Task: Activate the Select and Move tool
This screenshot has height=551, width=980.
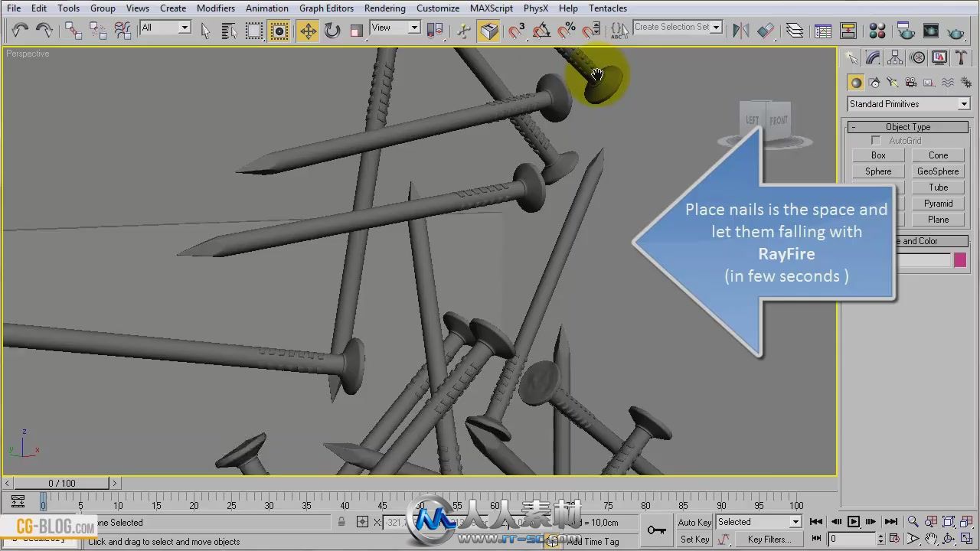Action: pos(308,31)
